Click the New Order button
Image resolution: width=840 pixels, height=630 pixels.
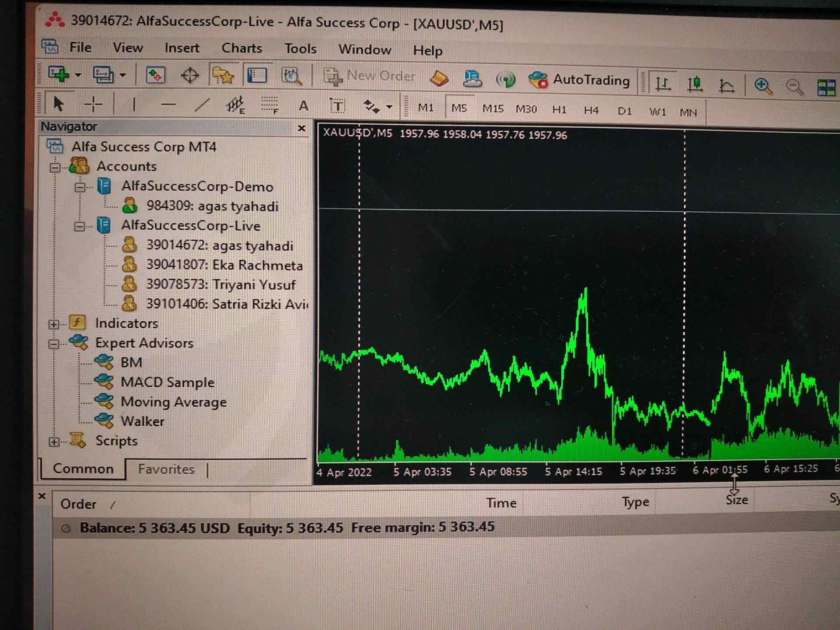tap(370, 76)
